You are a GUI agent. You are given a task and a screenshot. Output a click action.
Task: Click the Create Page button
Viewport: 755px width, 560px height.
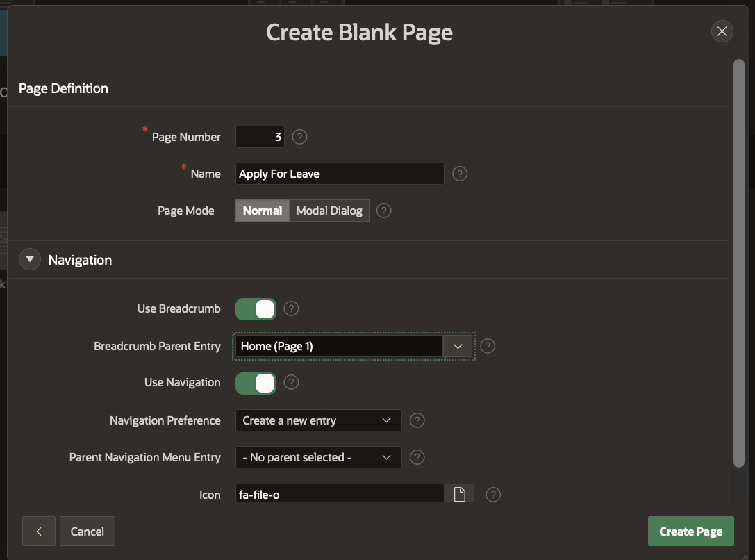pos(690,532)
